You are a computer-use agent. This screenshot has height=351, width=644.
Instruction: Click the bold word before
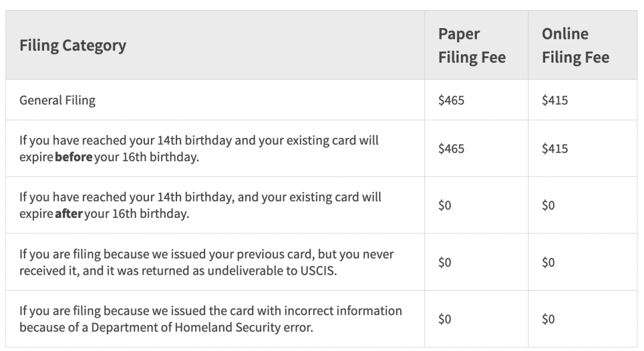point(74,157)
